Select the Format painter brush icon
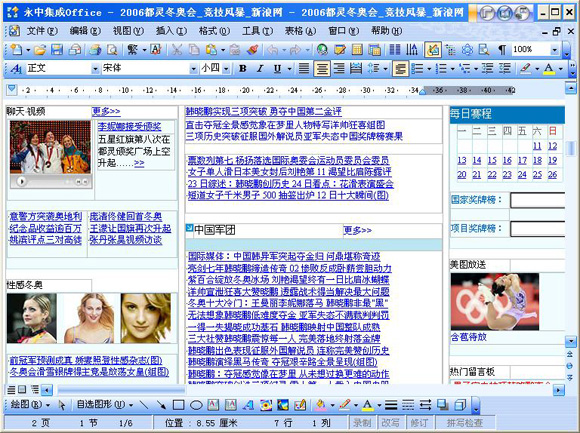 [x=253, y=49]
